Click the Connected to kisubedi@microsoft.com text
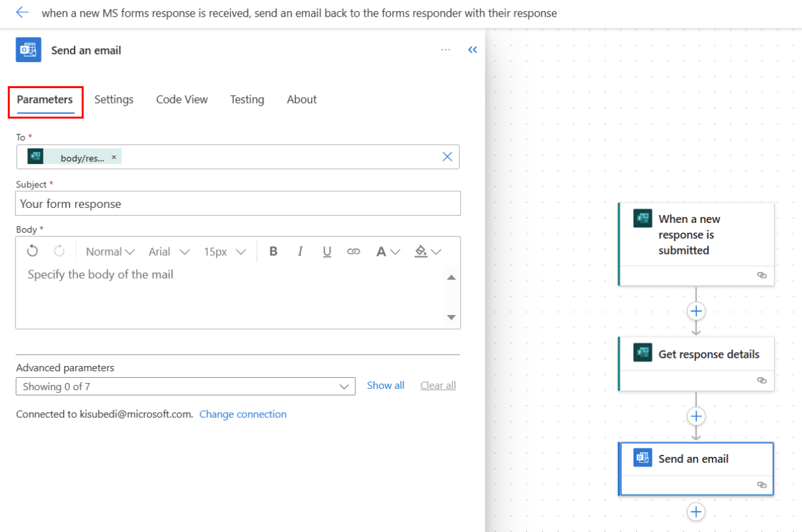The height and width of the screenshot is (532, 802). click(105, 414)
